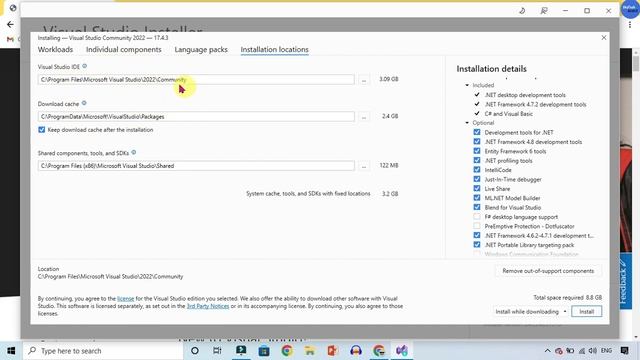Switch ENG input language indicator
The height and width of the screenshot is (360, 640).
click(607, 351)
